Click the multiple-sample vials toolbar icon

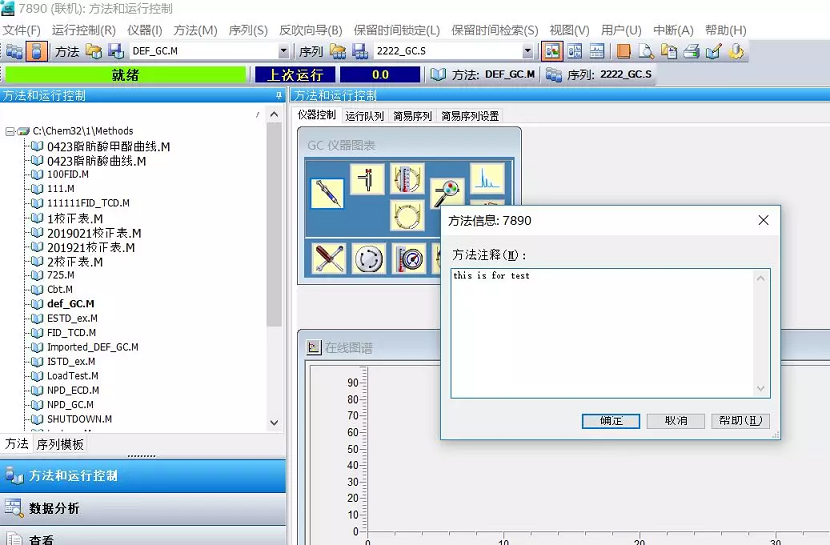click(x=14, y=51)
